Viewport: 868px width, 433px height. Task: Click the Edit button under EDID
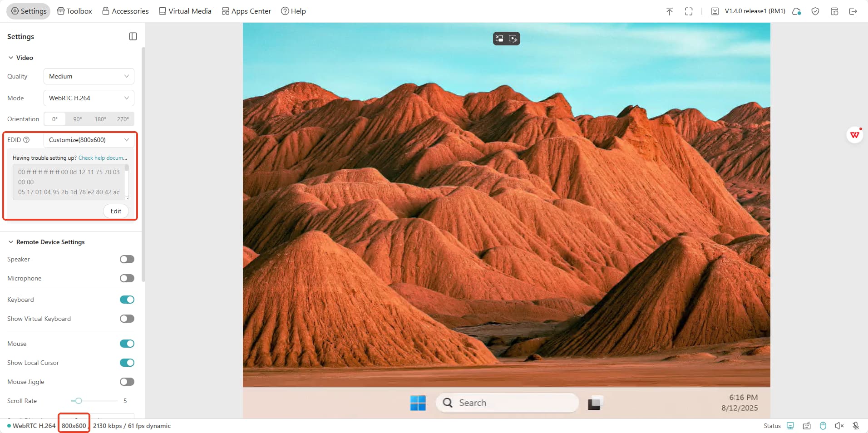coord(116,211)
